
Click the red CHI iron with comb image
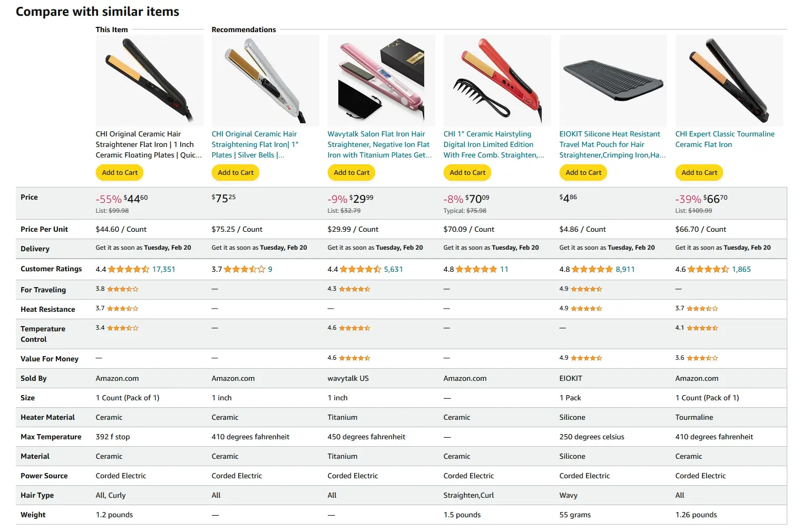point(497,80)
